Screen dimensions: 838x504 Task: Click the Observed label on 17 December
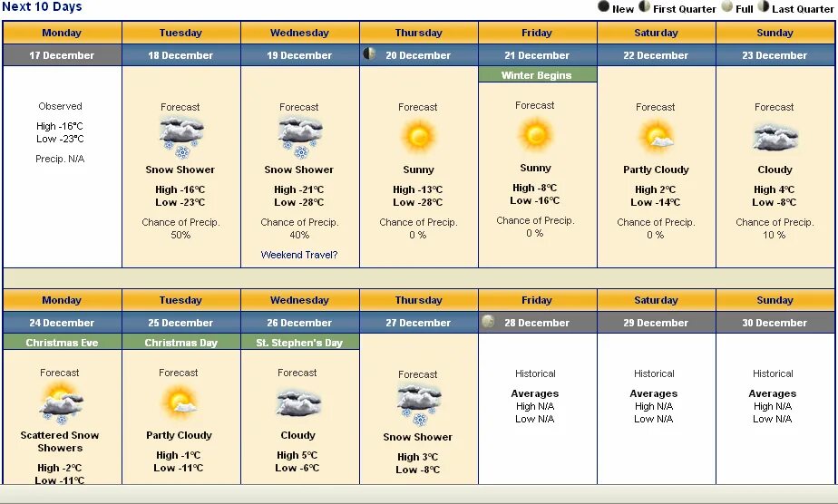click(x=60, y=106)
